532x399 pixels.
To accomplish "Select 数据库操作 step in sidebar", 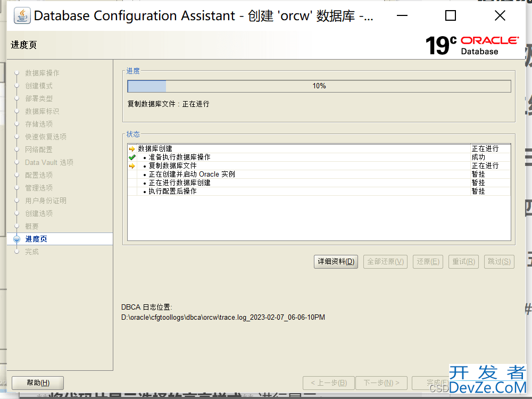I will click(42, 73).
